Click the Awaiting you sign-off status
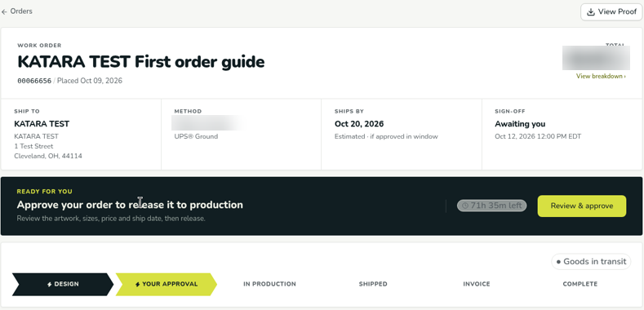Viewport: 644px width, 310px height. point(520,123)
